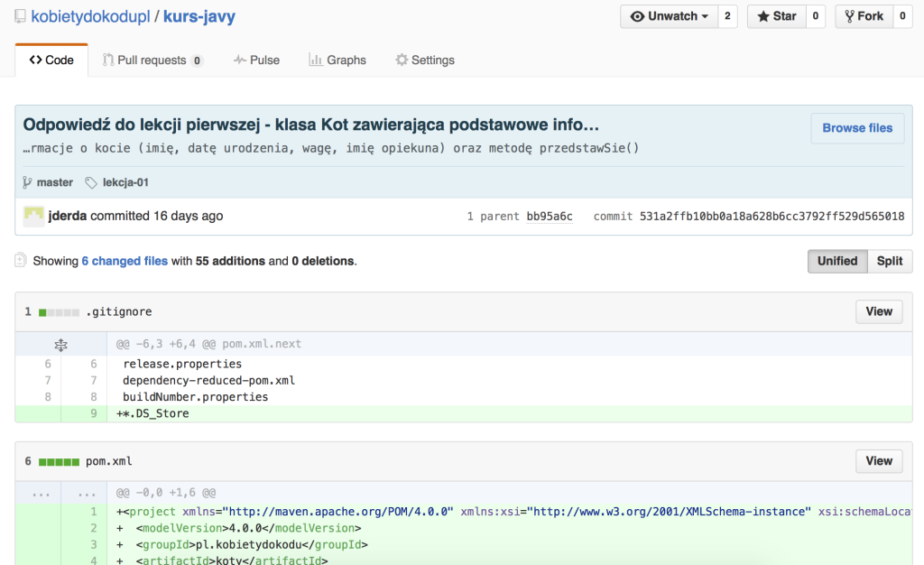View the .gitignore file

pyautogui.click(x=879, y=311)
